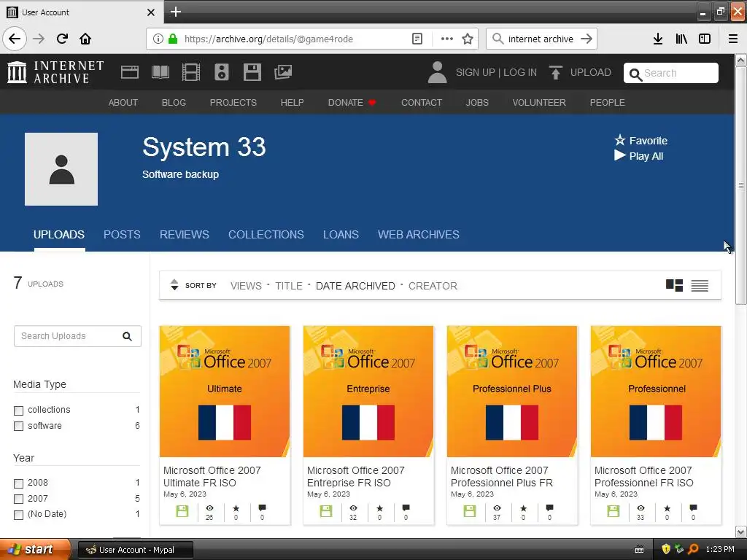Switch to tile grid view icon
The image size is (747, 560).
point(674,285)
